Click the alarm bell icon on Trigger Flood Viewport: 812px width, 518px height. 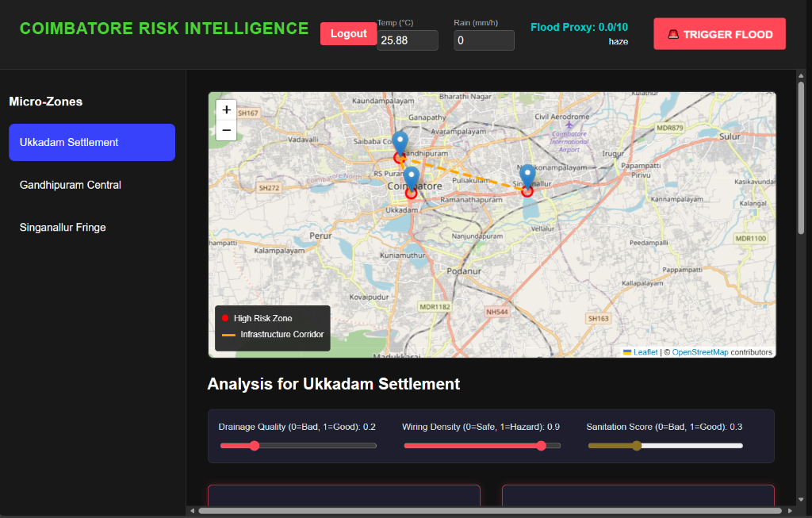click(x=675, y=34)
